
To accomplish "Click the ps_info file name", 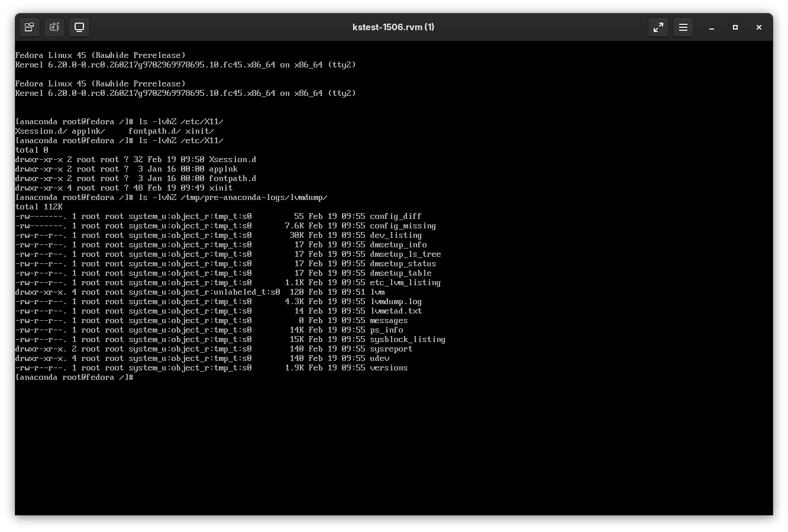I will coord(386,330).
